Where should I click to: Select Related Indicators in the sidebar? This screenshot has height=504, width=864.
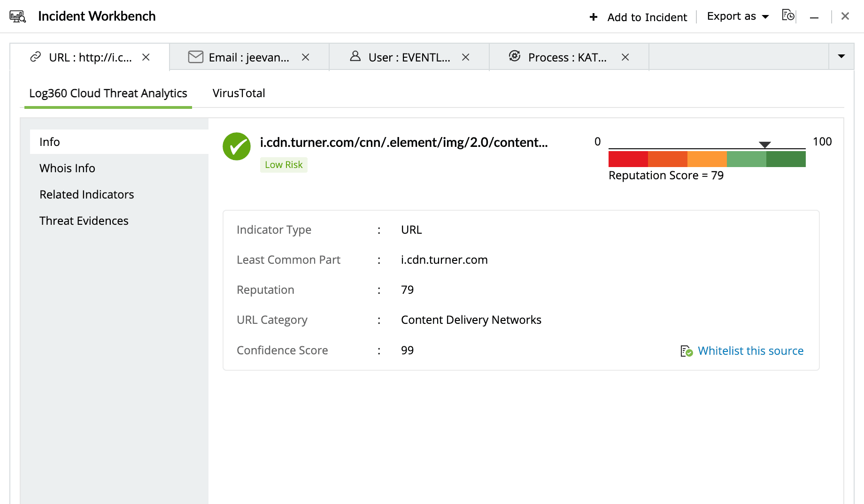[x=86, y=194]
